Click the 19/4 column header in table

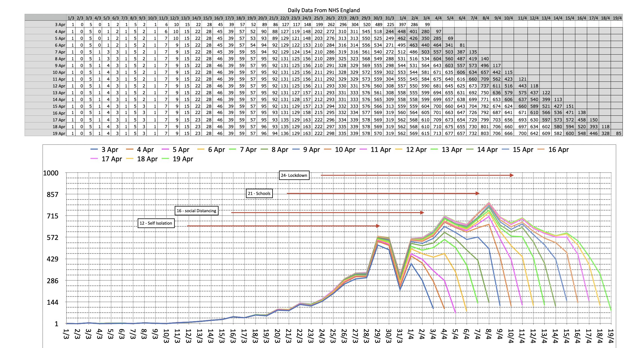[x=617, y=18]
